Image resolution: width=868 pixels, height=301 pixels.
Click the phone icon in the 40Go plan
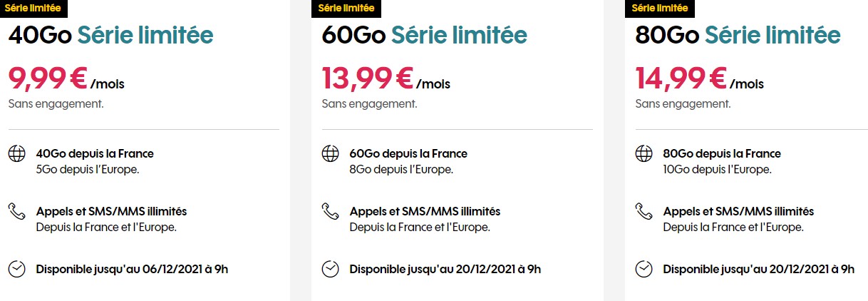tap(16, 211)
